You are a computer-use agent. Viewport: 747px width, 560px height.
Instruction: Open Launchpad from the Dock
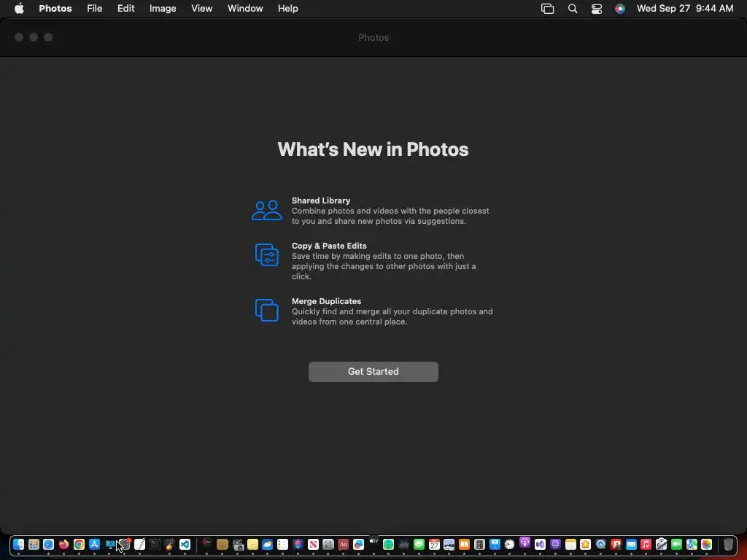tap(34, 544)
